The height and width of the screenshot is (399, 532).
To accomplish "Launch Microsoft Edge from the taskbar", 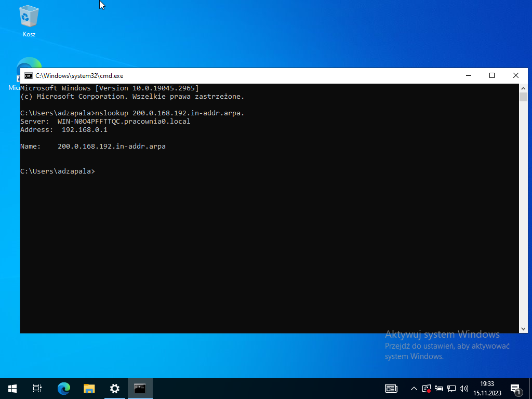I will (63, 389).
